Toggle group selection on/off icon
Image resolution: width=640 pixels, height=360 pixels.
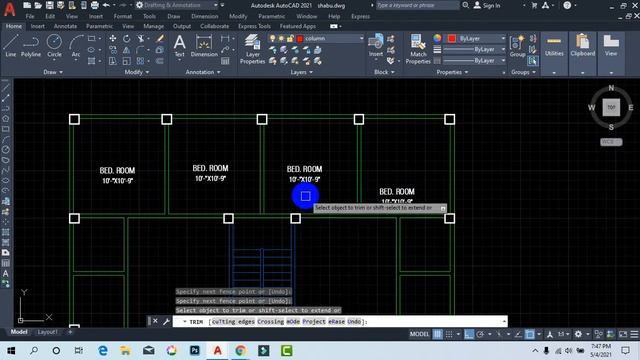[x=532, y=61]
